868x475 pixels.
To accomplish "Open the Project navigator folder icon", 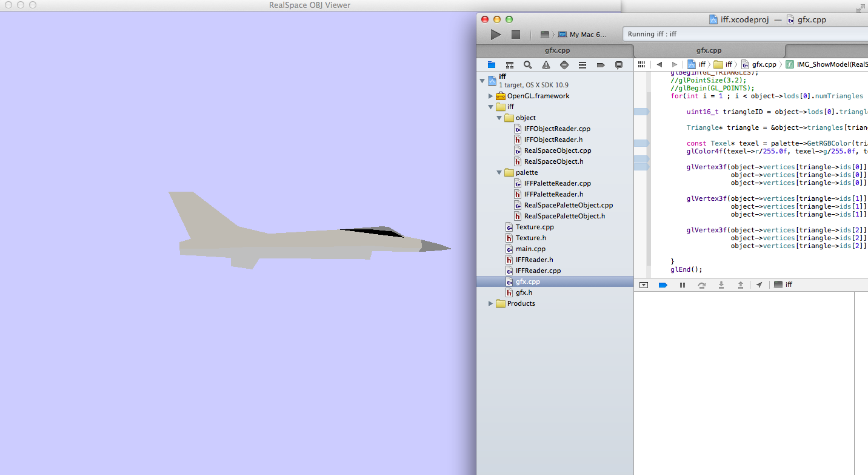I will coord(492,64).
